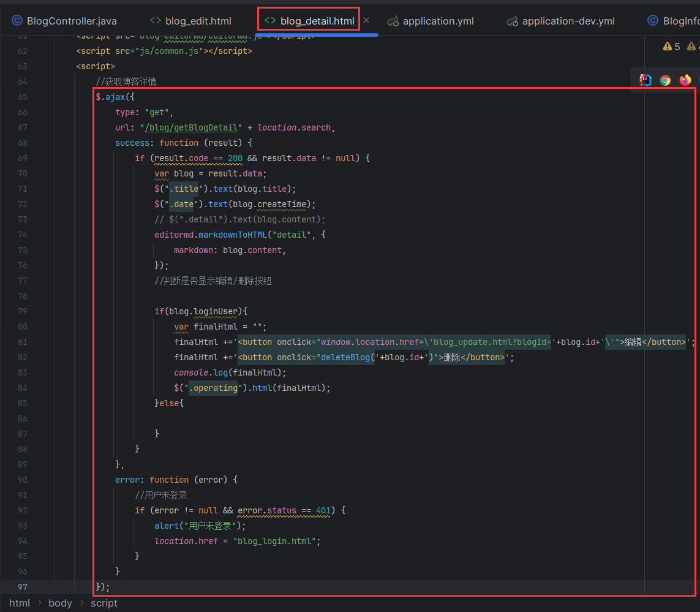Screen dimensions: 700x612
Task: Click the number 200 in result.code check
Action: point(235,158)
